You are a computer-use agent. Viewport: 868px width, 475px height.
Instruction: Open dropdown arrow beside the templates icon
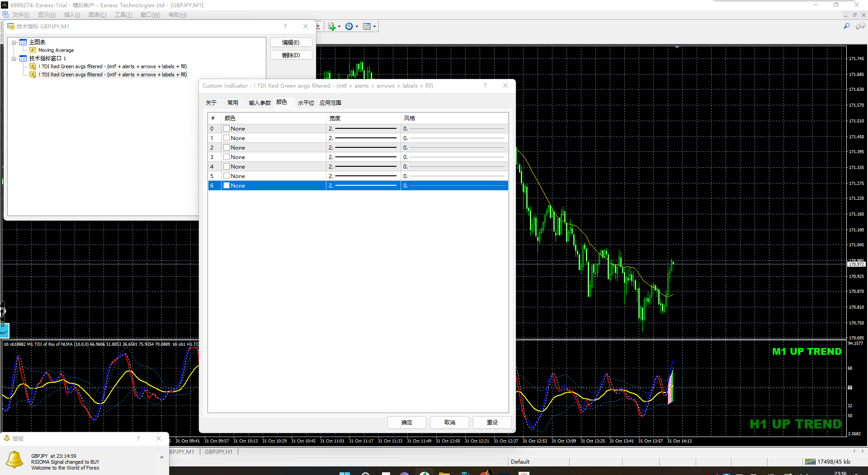point(374,27)
